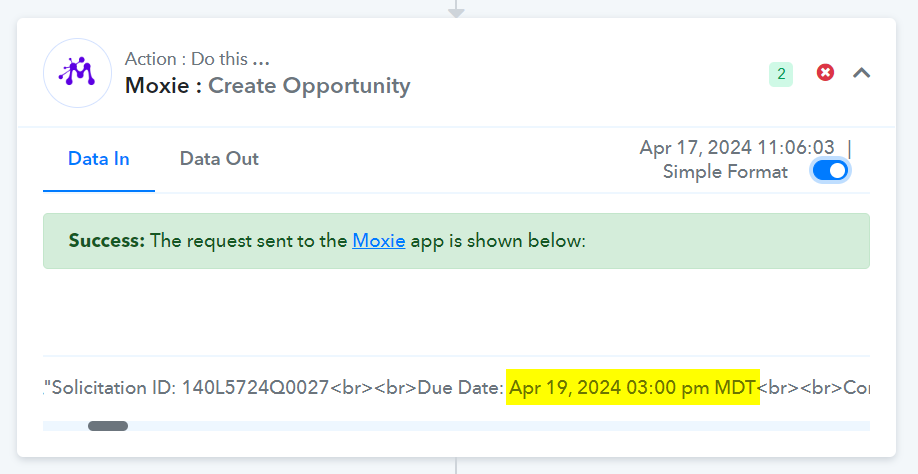
Task: Click the green step number 2 badge
Action: [780, 74]
